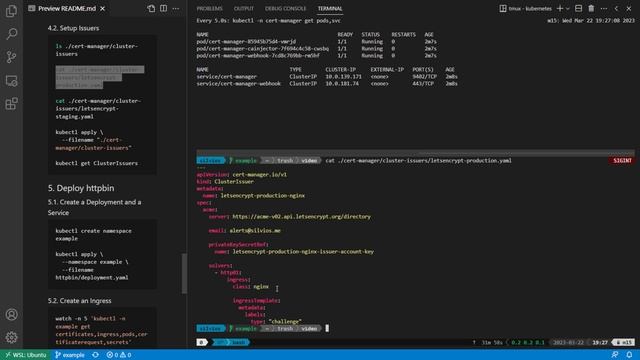Click the 19:27 clock in tmux status line

click(600, 342)
